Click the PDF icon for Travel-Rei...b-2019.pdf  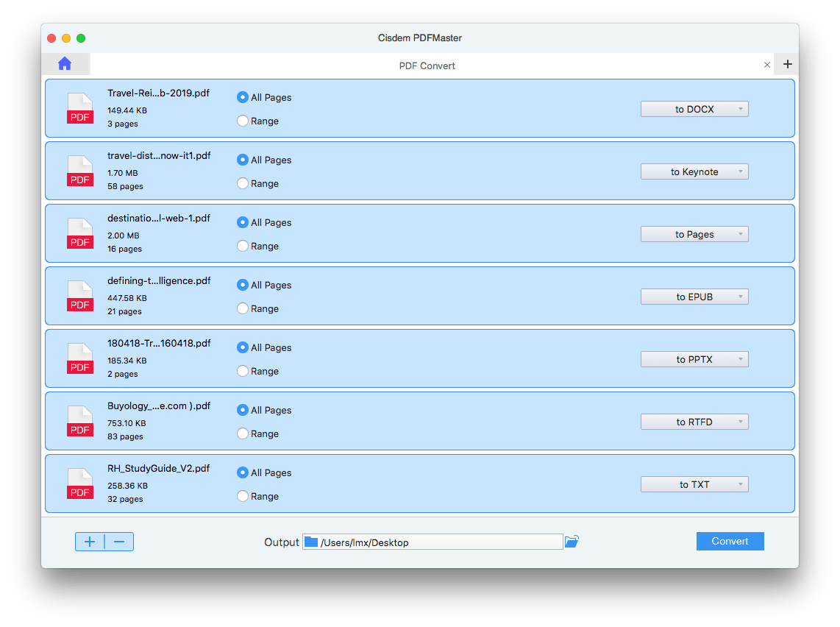[79, 108]
